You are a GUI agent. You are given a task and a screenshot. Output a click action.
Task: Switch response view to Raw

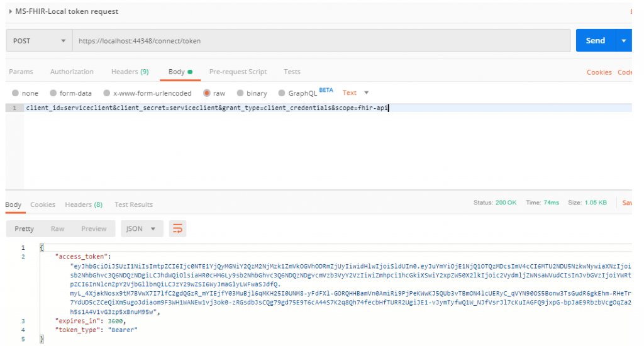[58, 228]
